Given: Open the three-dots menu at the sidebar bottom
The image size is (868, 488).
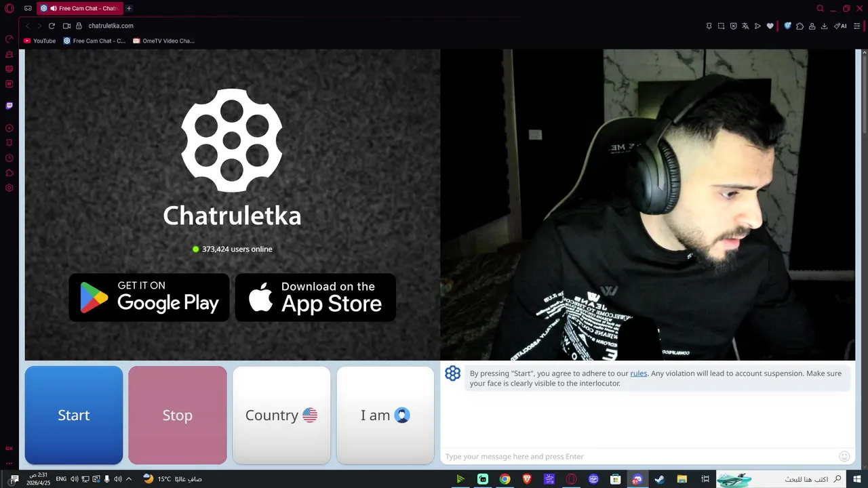Looking at the screenshot, I should 9,463.
